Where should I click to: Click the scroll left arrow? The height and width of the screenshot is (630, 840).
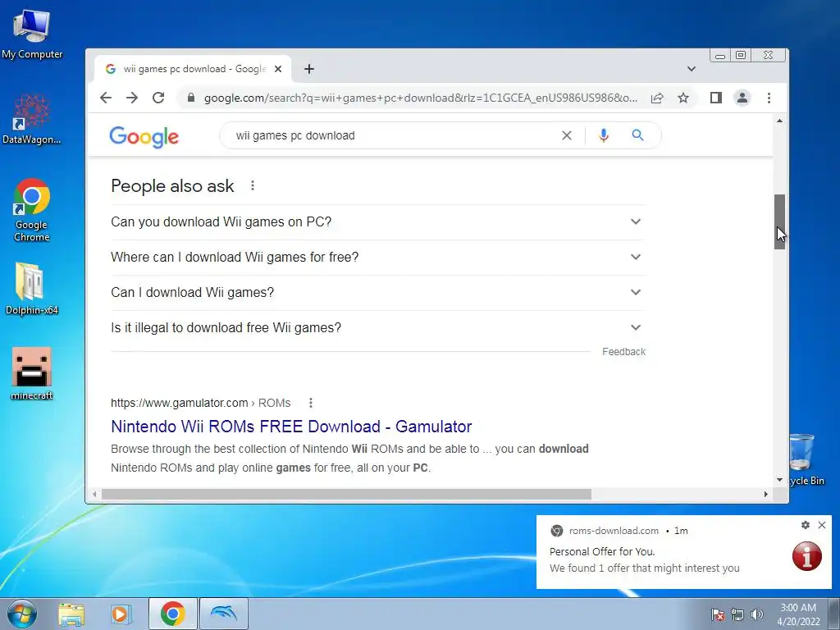(95, 494)
